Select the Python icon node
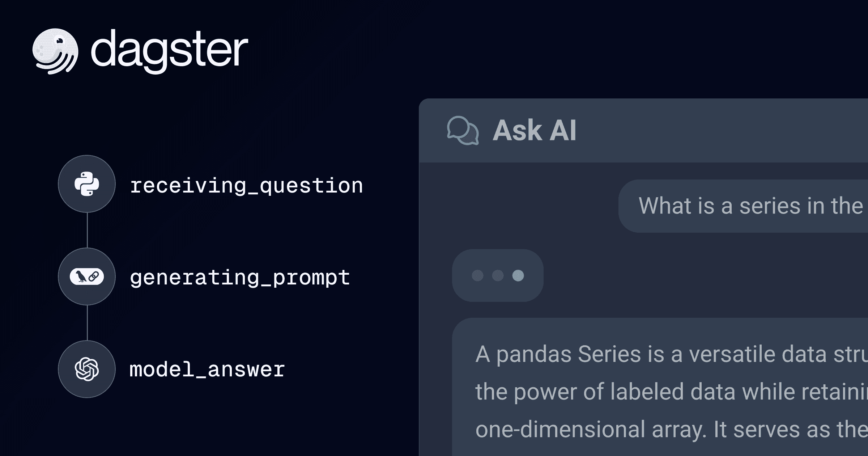This screenshot has height=456, width=868. 87,184
